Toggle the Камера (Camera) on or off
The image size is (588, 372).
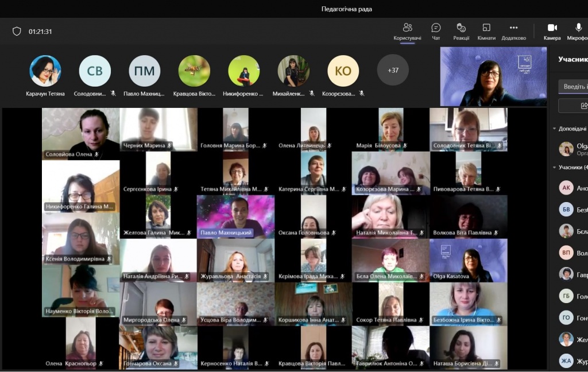point(552,31)
